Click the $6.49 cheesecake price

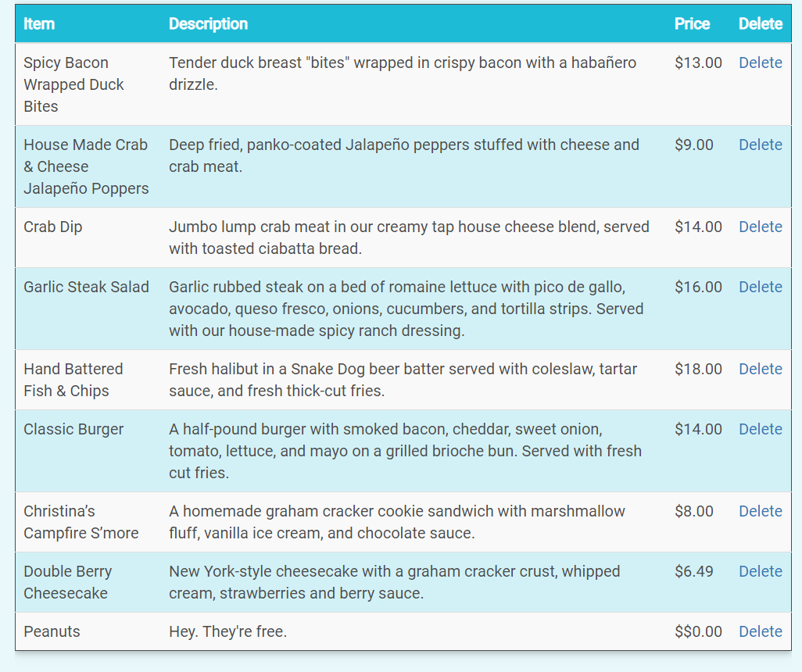693,571
